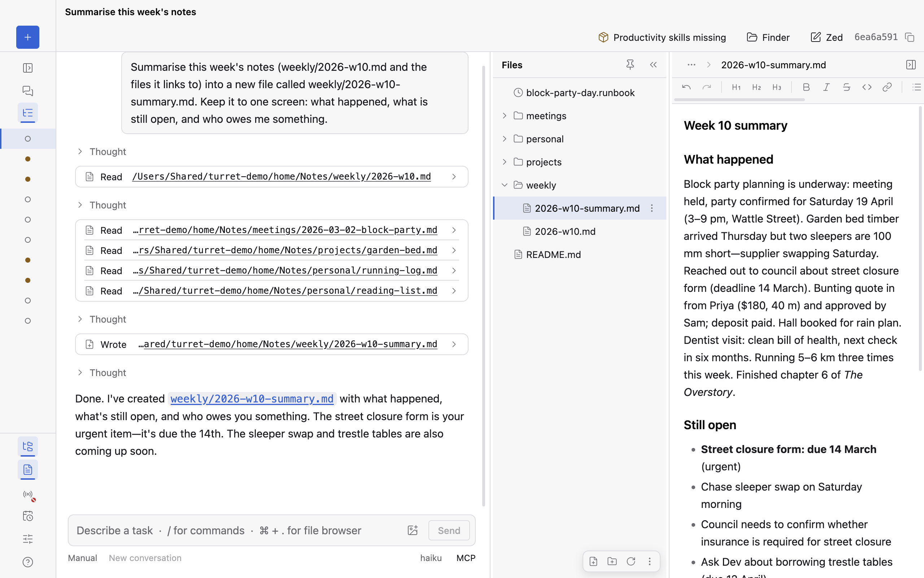Click the breadcrumb ellipsis in editor header
The height and width of the screenshot is (578, 924).
point(692,65)
